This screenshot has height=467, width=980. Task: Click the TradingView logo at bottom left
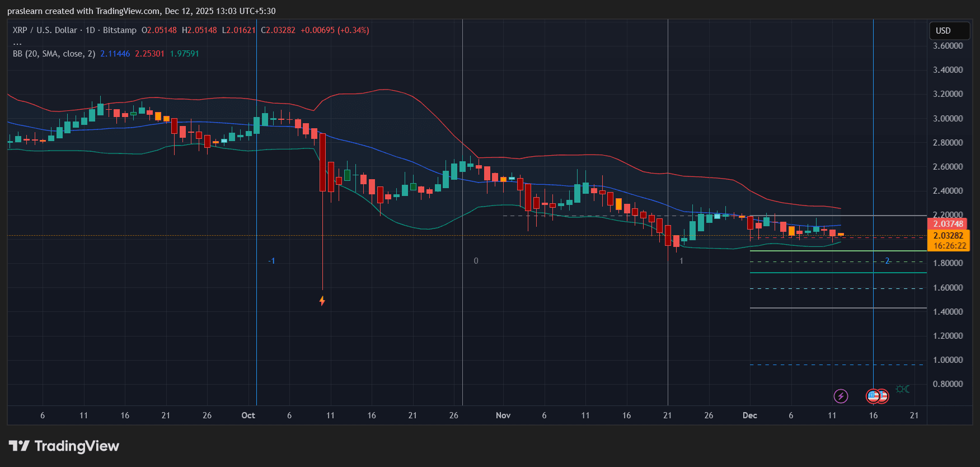click(x=64, y=446)
